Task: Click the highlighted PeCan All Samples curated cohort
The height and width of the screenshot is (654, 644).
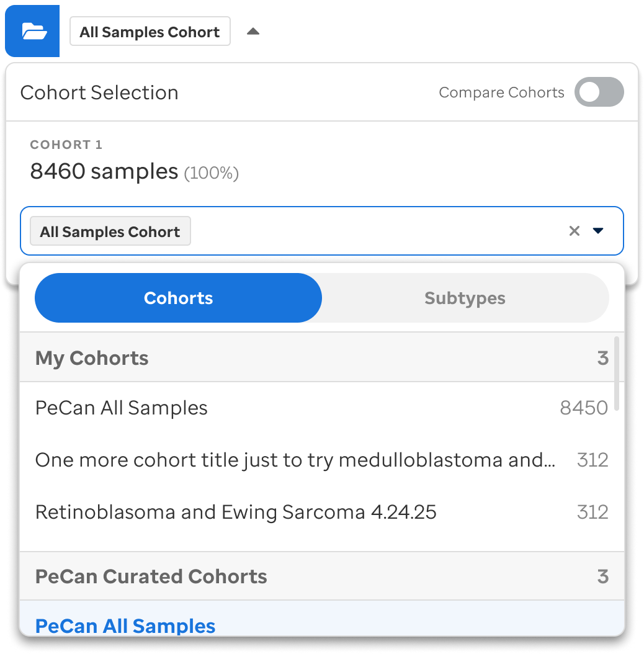Action: point(125,625)
